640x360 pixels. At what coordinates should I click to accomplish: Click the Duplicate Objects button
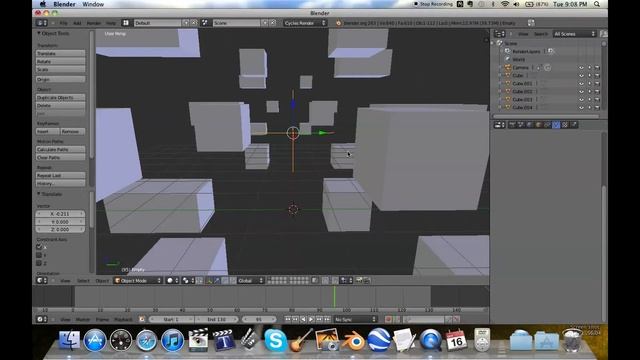tap(61, 98)
